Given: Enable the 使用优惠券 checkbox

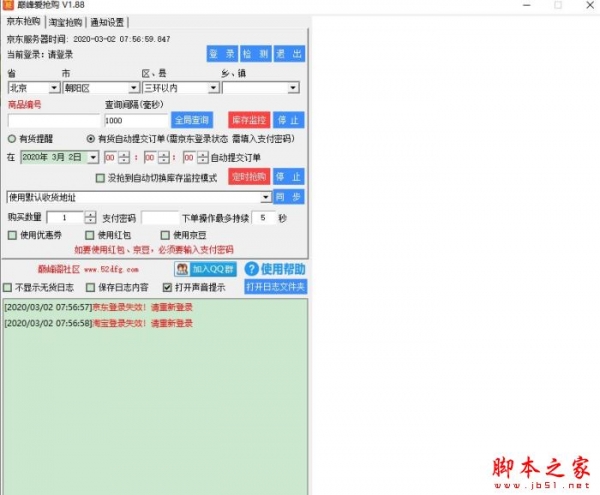Looking at the screenshot, I should pos(12,235).
